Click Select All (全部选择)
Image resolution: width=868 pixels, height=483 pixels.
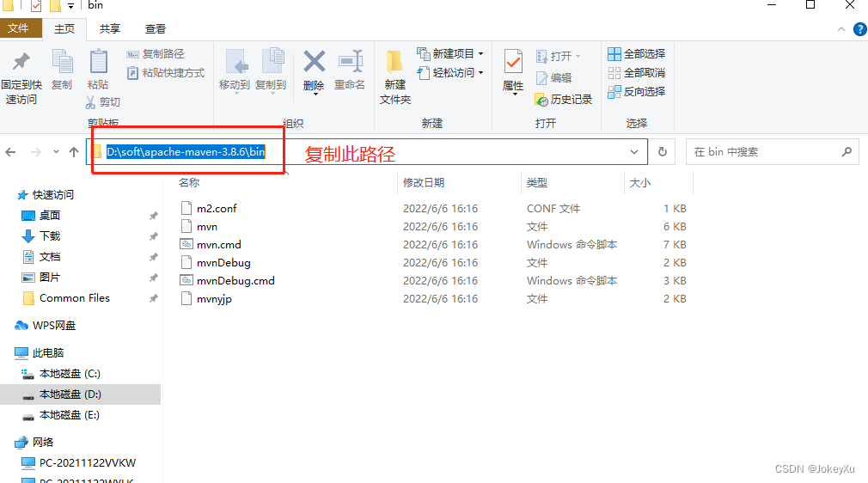tap(637, 54)
